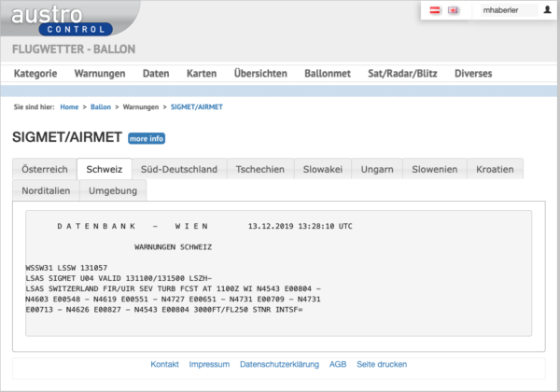This screenshot has width=560, height=392.
Task: Open the Slowakei tab
Action: [x=323, y=169]
